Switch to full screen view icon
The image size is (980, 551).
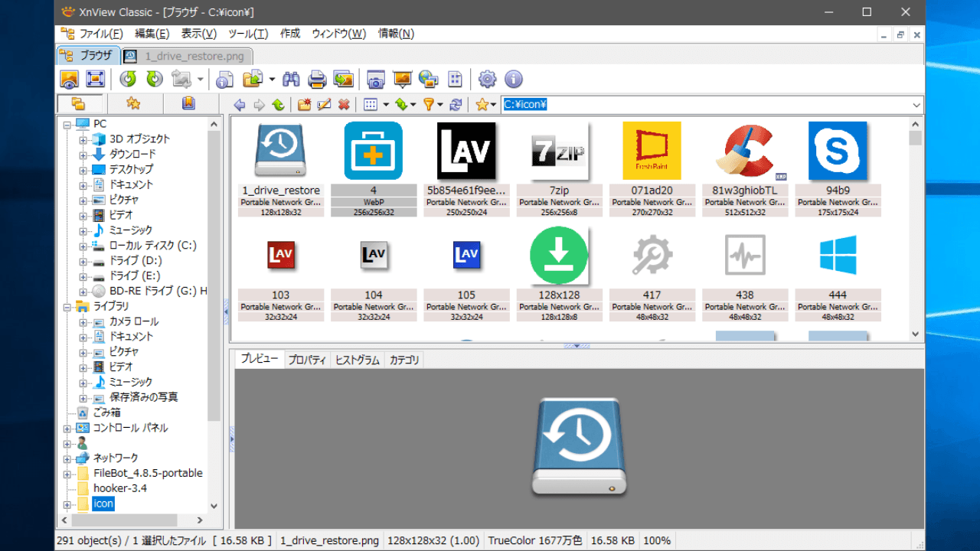(x=95, y=79)
